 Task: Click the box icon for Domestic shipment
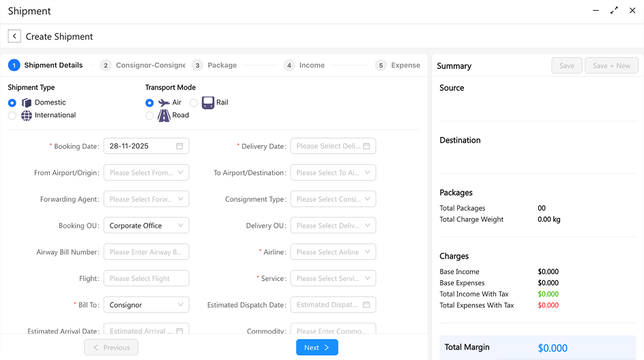point(27,103)
